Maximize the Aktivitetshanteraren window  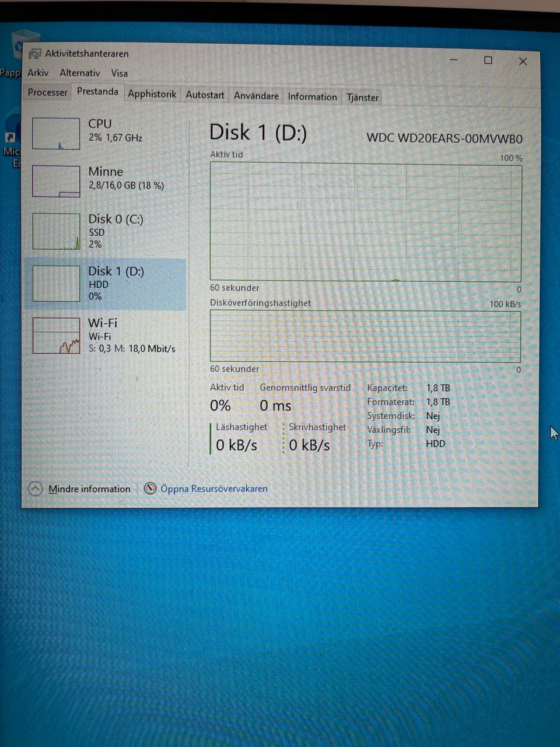click(x=488, y=60)
